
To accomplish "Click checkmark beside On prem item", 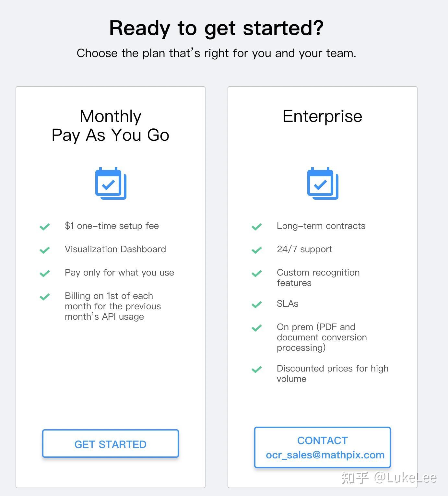I will [257, 328].
